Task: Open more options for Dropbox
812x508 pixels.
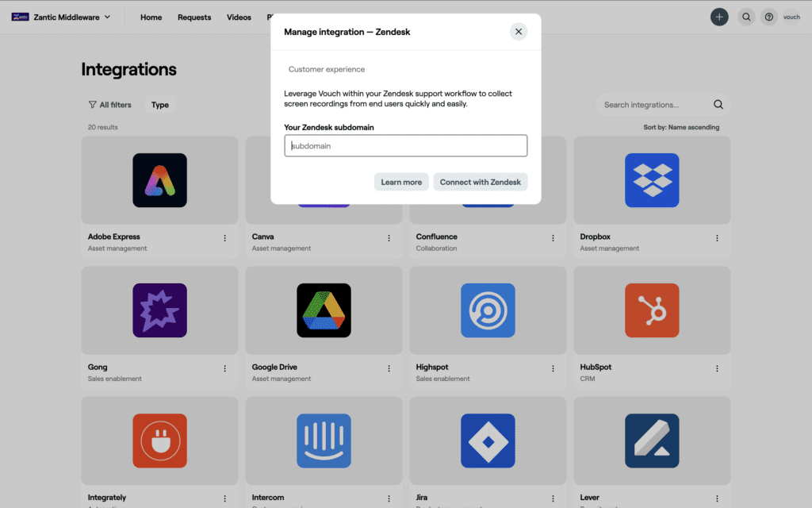Action: click(x=717, y=238)
